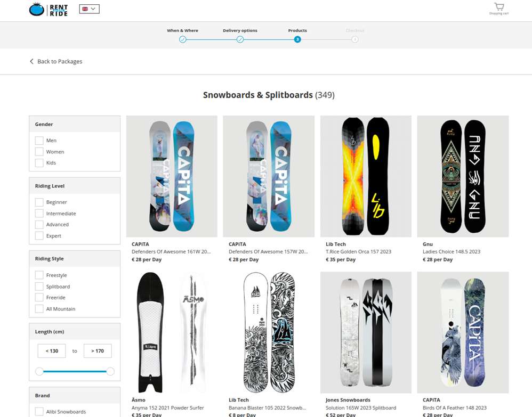
Task: Click the When & Where step checkmark
Action: (183, 39)
